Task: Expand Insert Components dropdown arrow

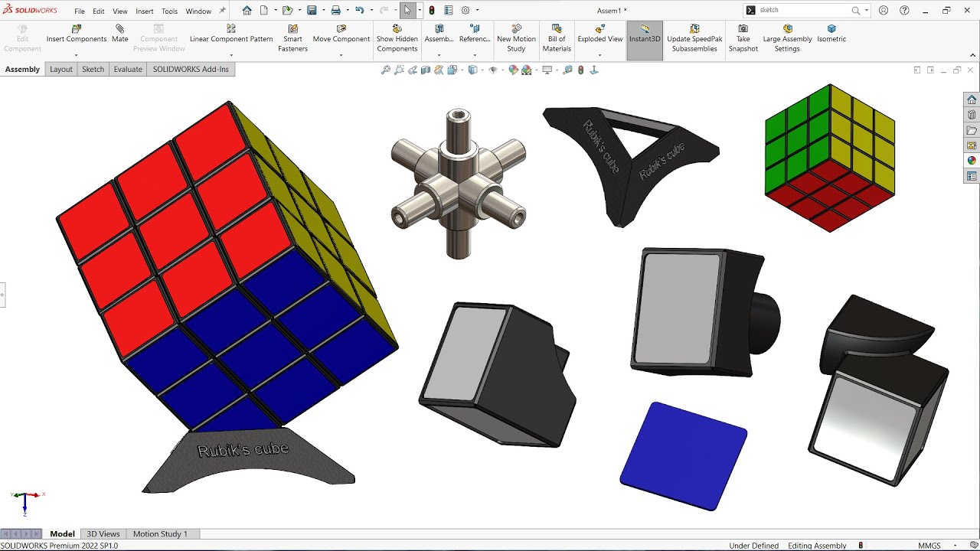Action: pyautogui.click(x=77, y=55)
